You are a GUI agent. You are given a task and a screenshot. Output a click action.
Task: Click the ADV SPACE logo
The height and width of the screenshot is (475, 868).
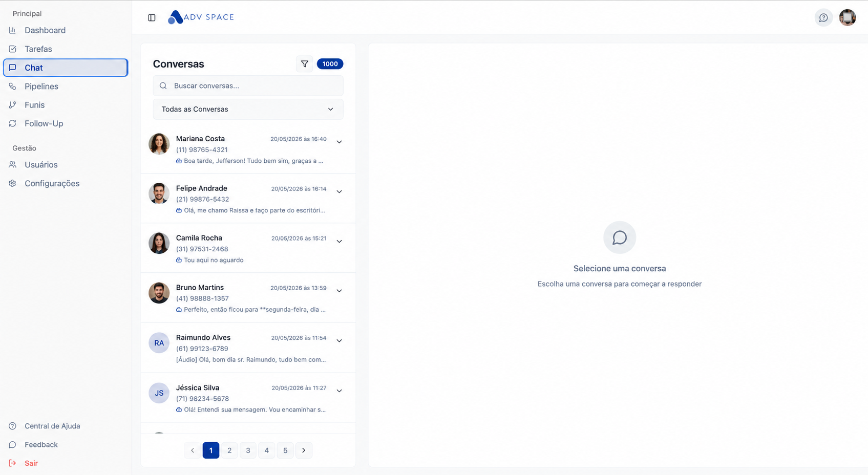pos(201,17)
